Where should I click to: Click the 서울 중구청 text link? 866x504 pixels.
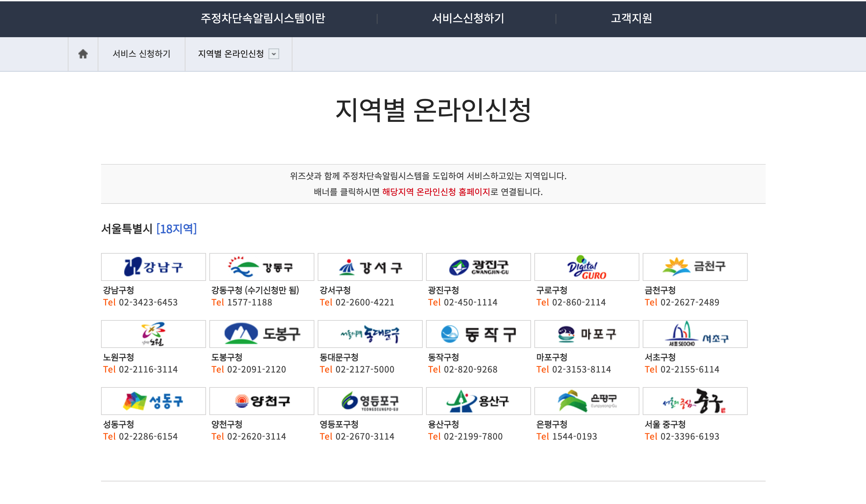coord(665,424)
